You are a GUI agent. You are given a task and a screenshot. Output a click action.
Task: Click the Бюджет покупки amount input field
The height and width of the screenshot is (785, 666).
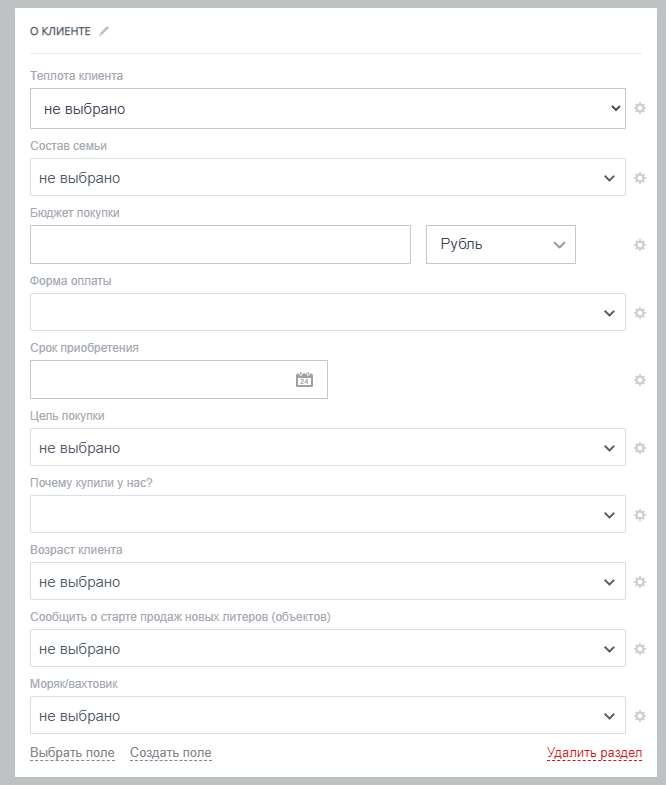click(220, 244)
